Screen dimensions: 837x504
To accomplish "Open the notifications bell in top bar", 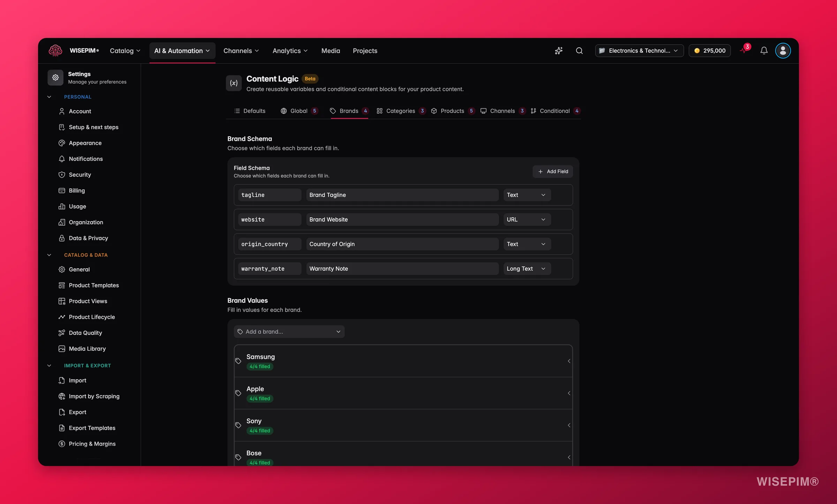I will tap(764, 51).
